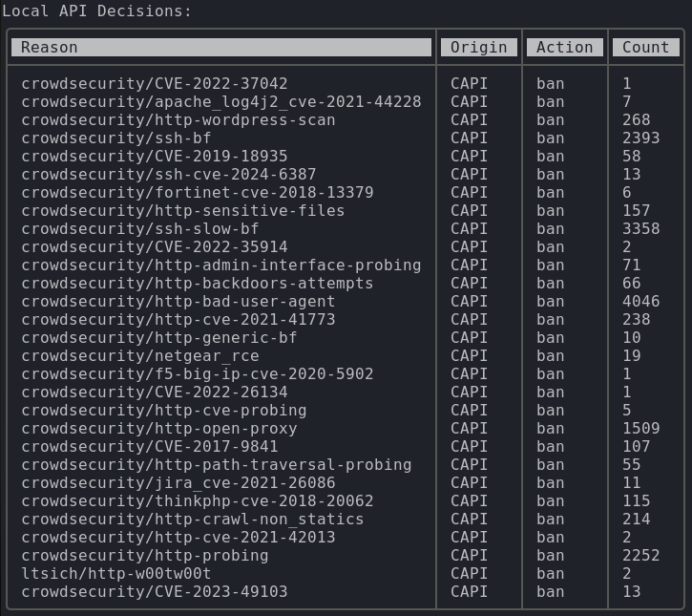Click count 55 in path-traversal-probing row
692x616 pixels.
point(632,465)
